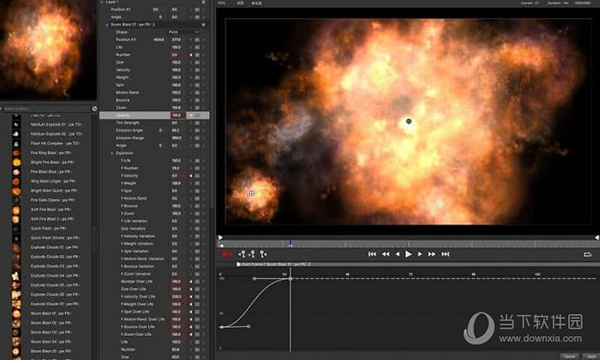Click the small emitter crosshair in the viewport
The width and height of the screenshot is (600, 360).
click(x=251, y=194)
